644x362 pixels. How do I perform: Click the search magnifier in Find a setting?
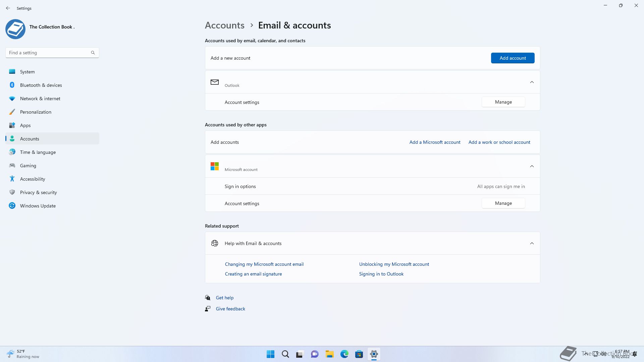point(93,53)
